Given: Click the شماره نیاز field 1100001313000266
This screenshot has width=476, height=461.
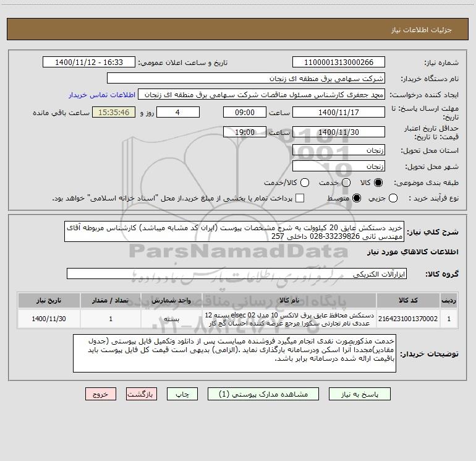Looking at the screenshot, I should (x=339, y=62).
